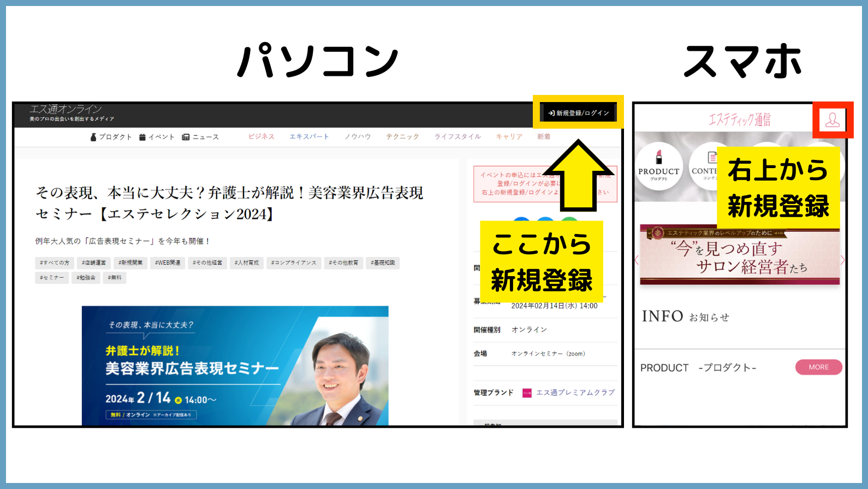Click the seminar banner image with the lawyer
The width and height of the screenshot is (868, 489).
click(235, 366)
